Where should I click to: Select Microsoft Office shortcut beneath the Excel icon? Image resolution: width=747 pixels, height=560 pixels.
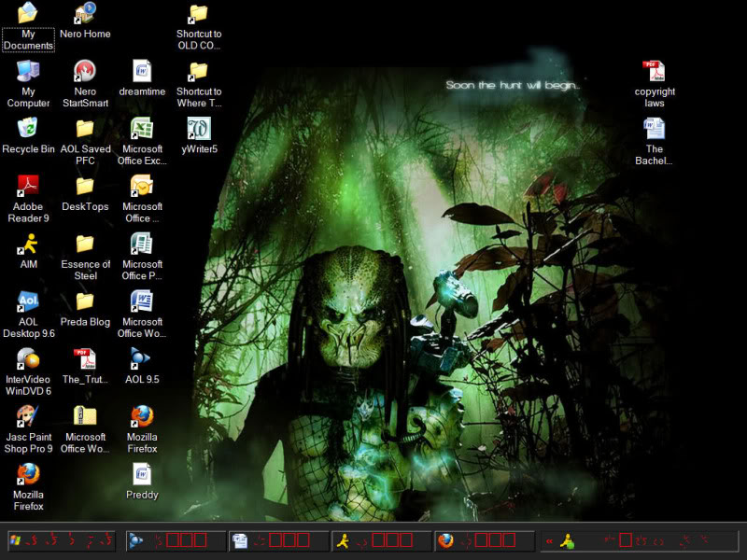[x=142, y=200]
